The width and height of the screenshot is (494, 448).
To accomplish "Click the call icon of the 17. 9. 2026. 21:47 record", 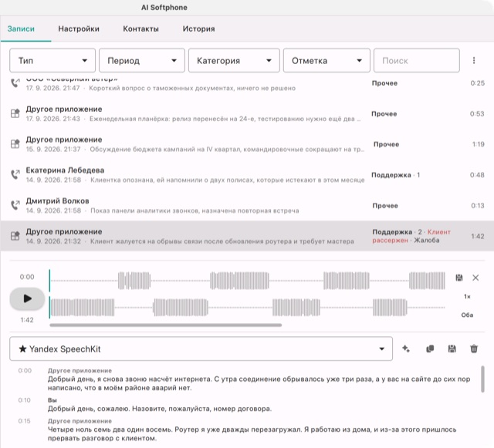I will click(x=15, y=83).
